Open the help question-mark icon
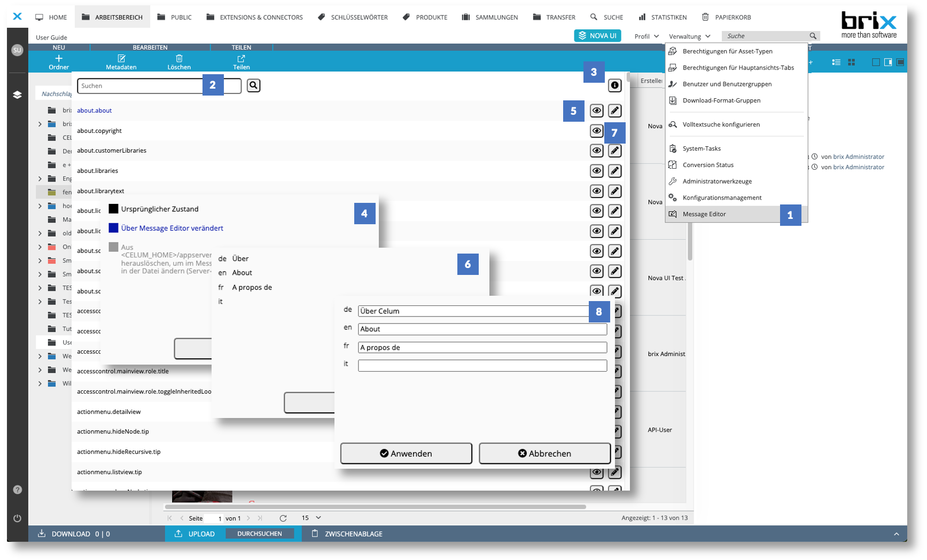 (17, 490)
